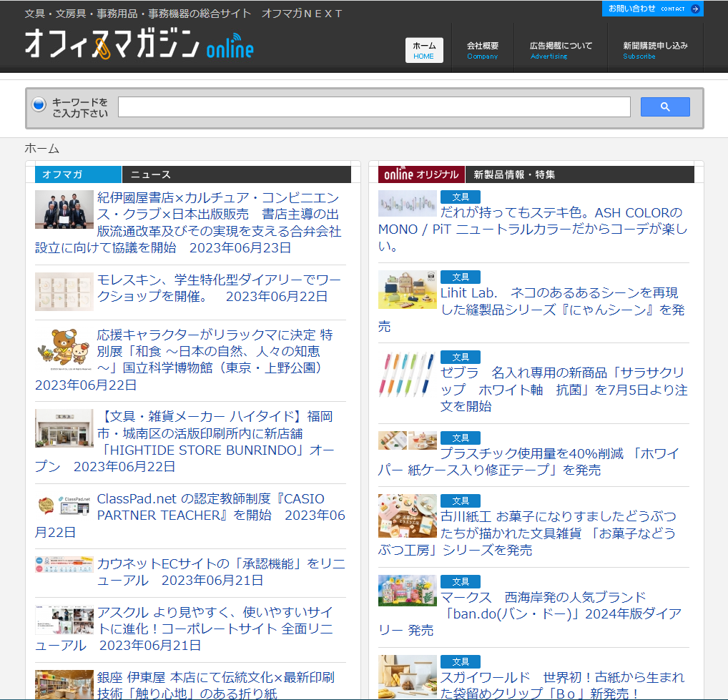
Task: Click 文具 tag above マークス article
Action: pos(460,581)
